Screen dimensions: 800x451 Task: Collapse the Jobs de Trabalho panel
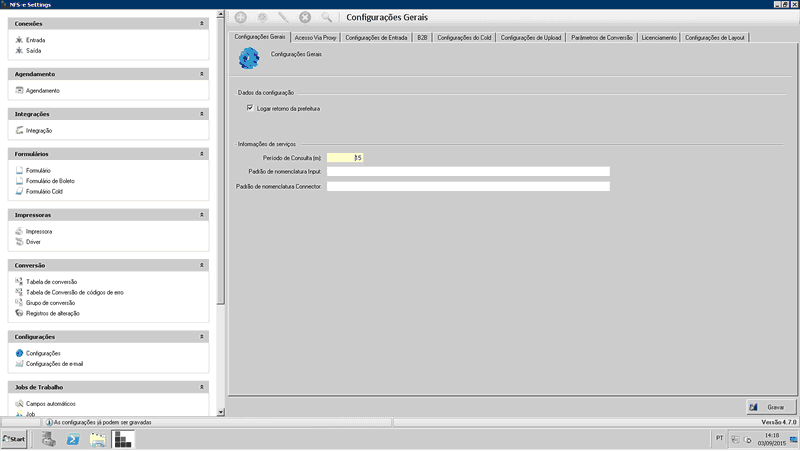[x=202, y=387]
